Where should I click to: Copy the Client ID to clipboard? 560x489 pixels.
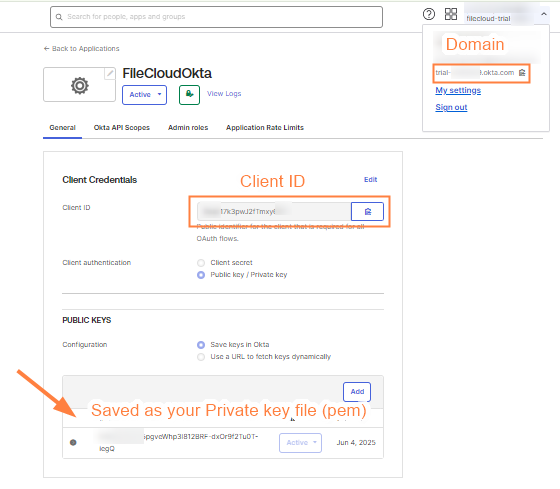pos(367,211)
